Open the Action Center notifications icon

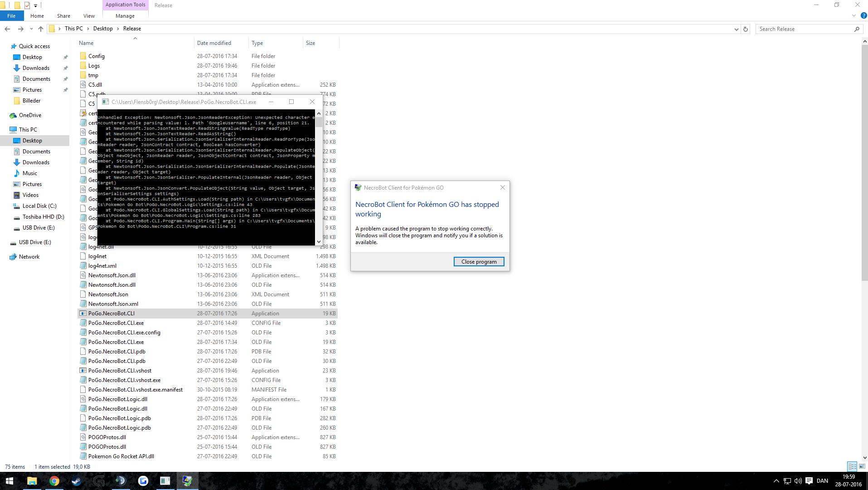pyautogui.click(x=809, y=481)
